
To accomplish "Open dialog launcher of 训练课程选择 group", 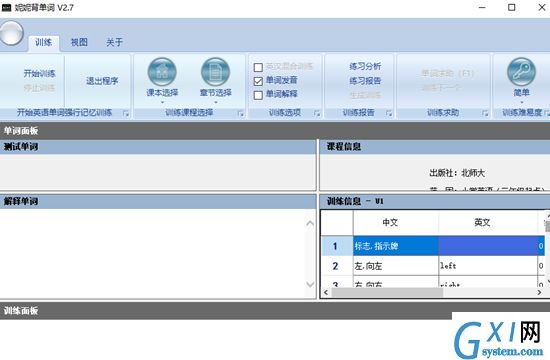I will [241, 113].
